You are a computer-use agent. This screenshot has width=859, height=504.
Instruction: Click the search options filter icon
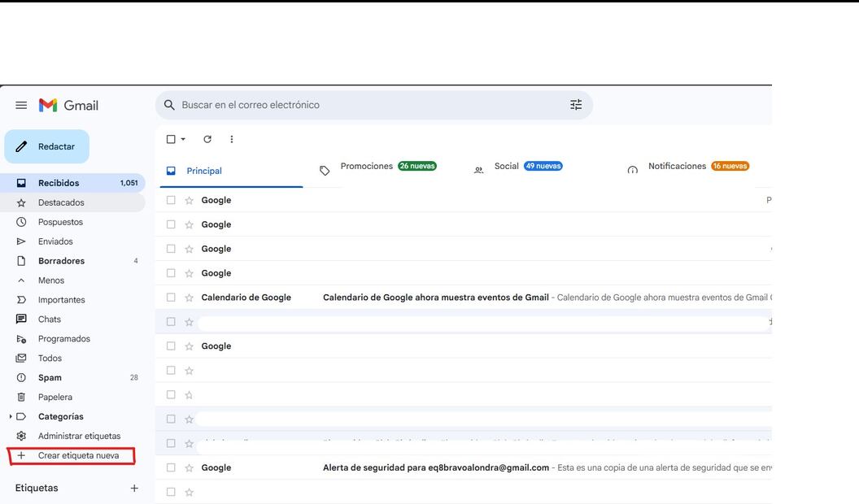coord(576,105)
